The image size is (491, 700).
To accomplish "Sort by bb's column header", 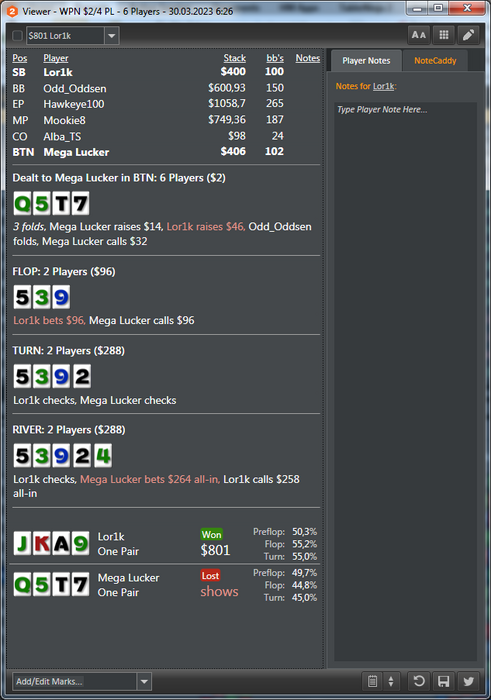I will coord(275,58).
